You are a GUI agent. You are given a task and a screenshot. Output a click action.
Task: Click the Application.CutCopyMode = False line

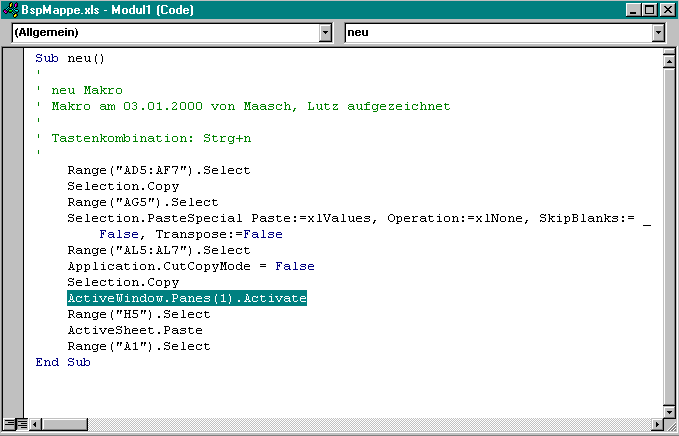(191, 266)
